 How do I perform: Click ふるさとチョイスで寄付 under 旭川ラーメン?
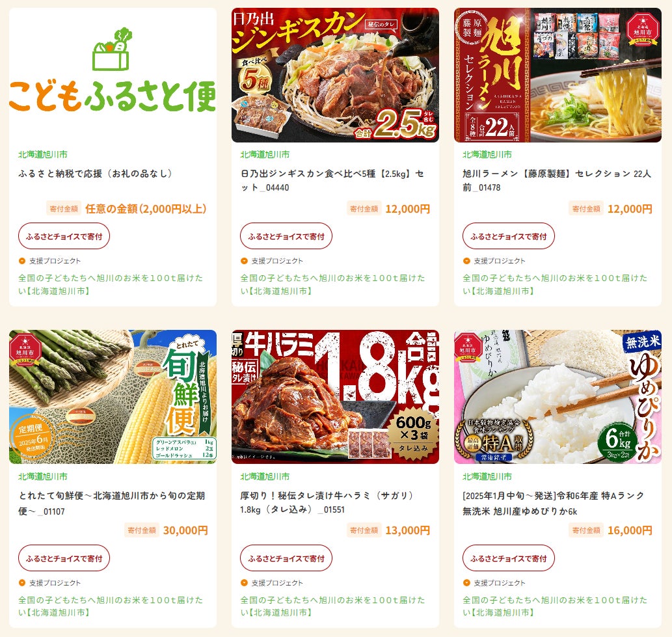[509, 236]
